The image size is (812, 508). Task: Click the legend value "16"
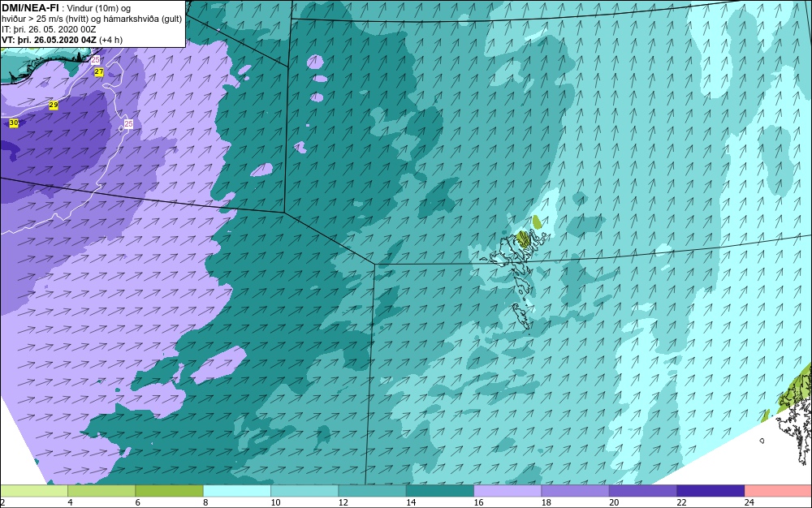click(478, 502)
